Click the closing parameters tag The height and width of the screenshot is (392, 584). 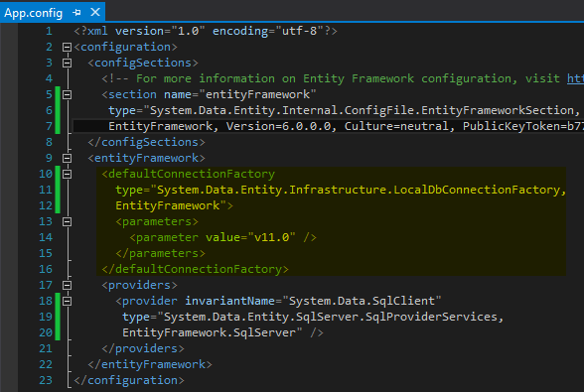(160, 253)
